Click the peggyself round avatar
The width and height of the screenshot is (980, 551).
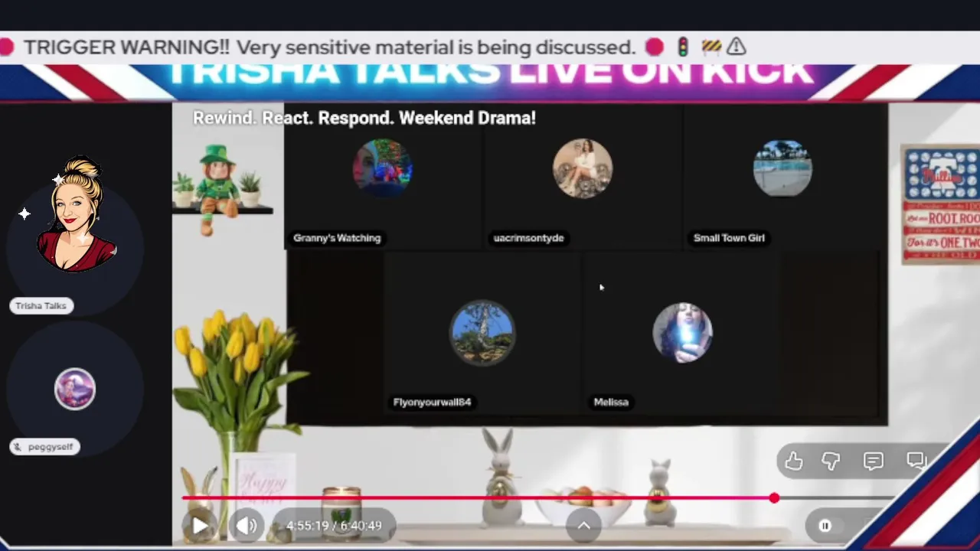pos(75,389)
